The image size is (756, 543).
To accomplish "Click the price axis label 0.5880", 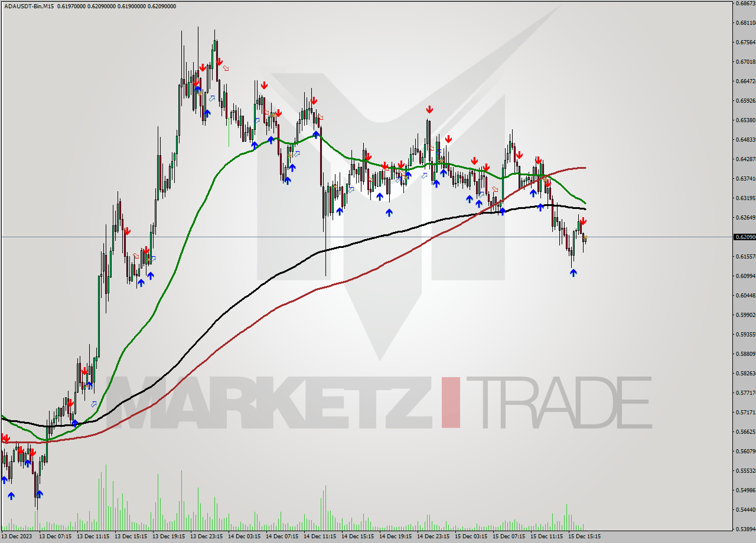I will 746,354.
